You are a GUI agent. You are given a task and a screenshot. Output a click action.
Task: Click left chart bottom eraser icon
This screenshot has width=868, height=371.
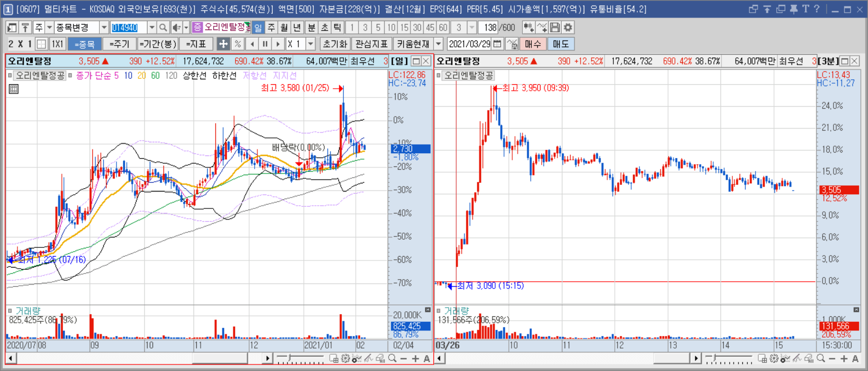click(x=380, y=358)
